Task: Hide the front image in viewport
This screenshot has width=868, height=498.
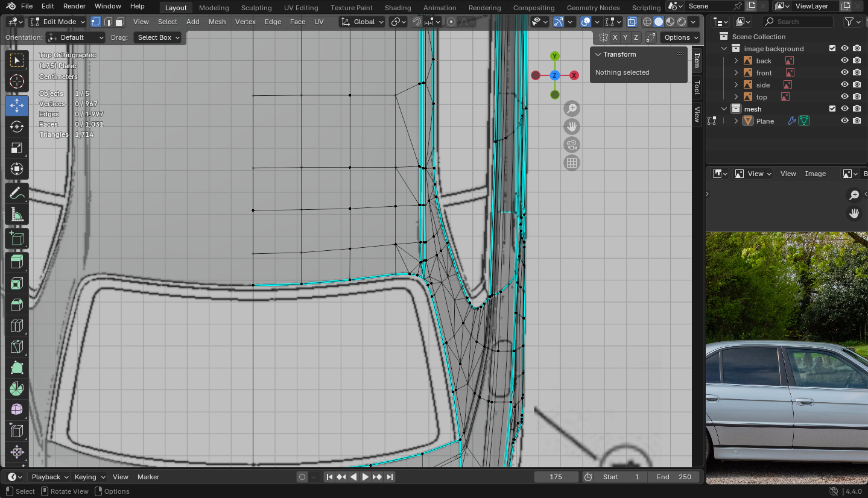Action: point(844,73)
